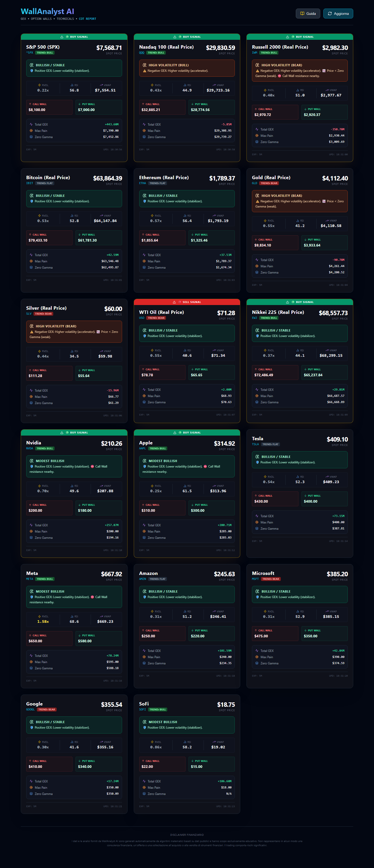Click the TREND: BEAR badge on Silver card

pos(43,314)
